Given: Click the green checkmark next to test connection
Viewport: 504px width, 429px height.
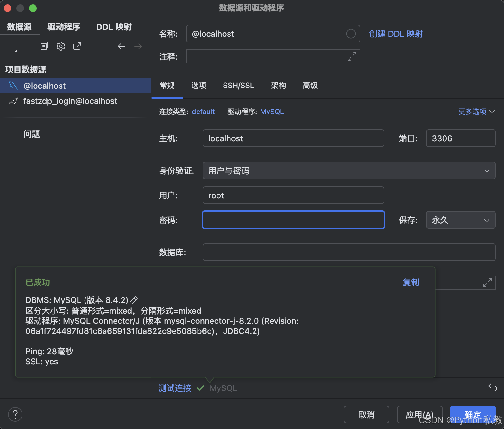Looking at the screenshot, I should point(200,388).
